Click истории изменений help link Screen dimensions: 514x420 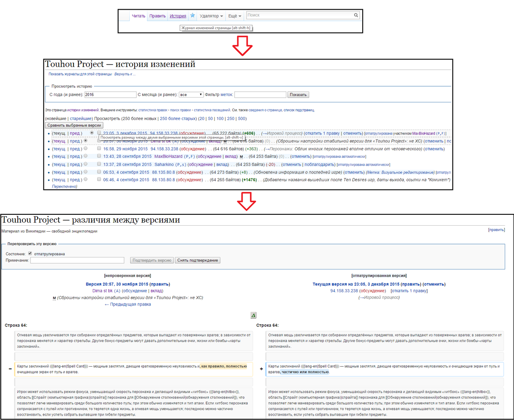click(83, 110)
